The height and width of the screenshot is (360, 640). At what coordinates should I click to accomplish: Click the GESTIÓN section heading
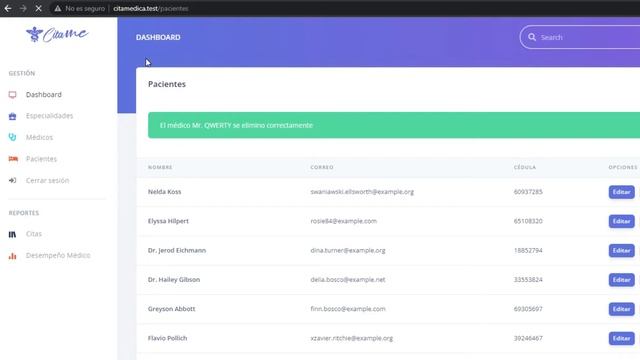click(x=22, y=73)
